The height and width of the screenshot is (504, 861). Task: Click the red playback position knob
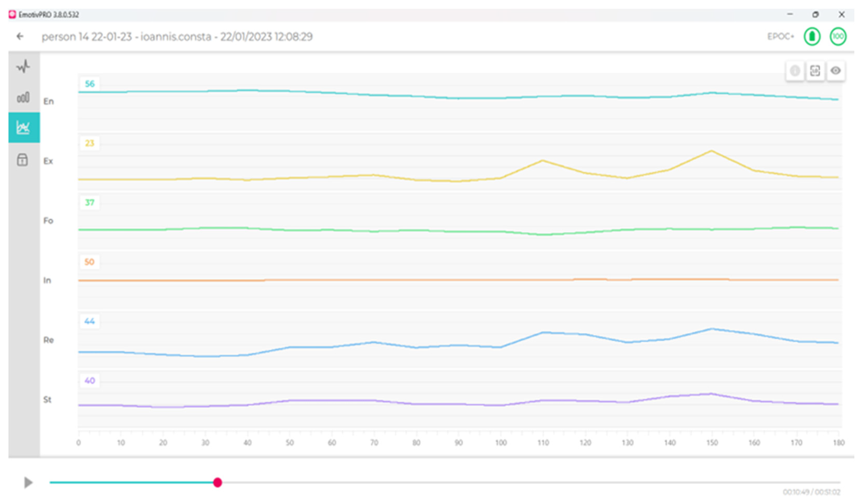coord(218,482)
